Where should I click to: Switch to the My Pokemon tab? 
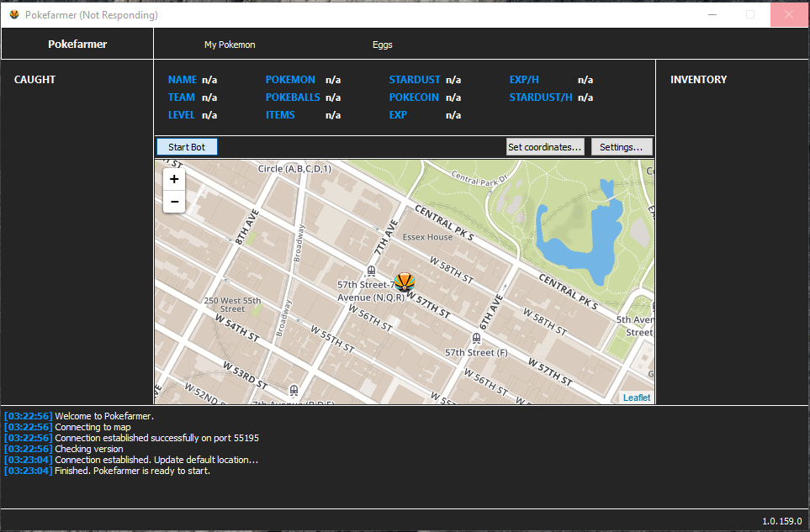tap(230, 45)
